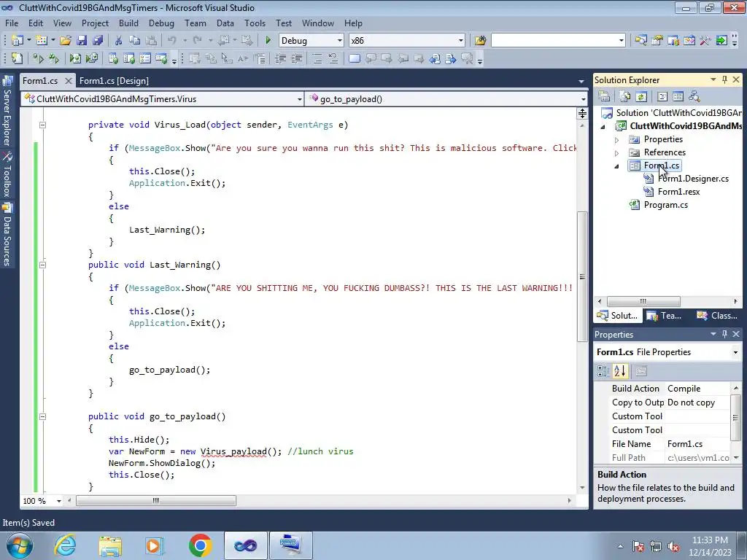Switch to the Class View bottom tab

(x=718, y=316)
